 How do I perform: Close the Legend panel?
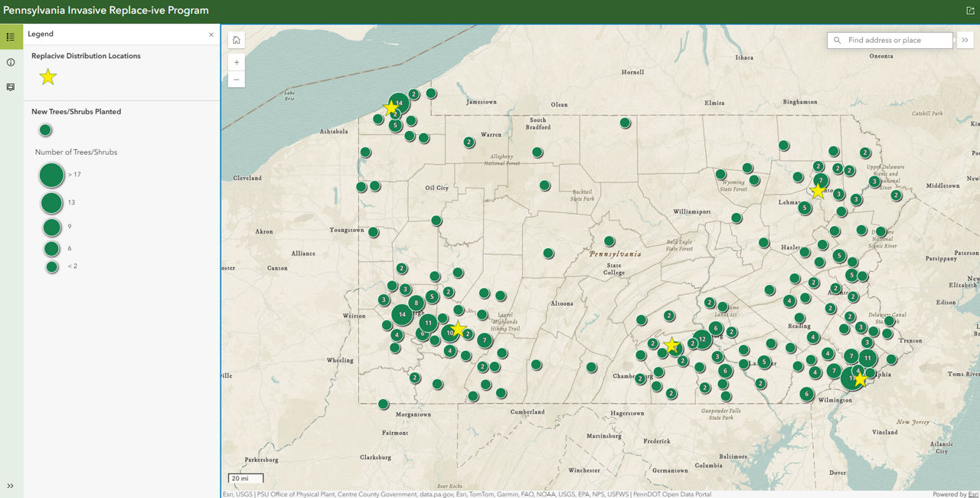point(211,34)
